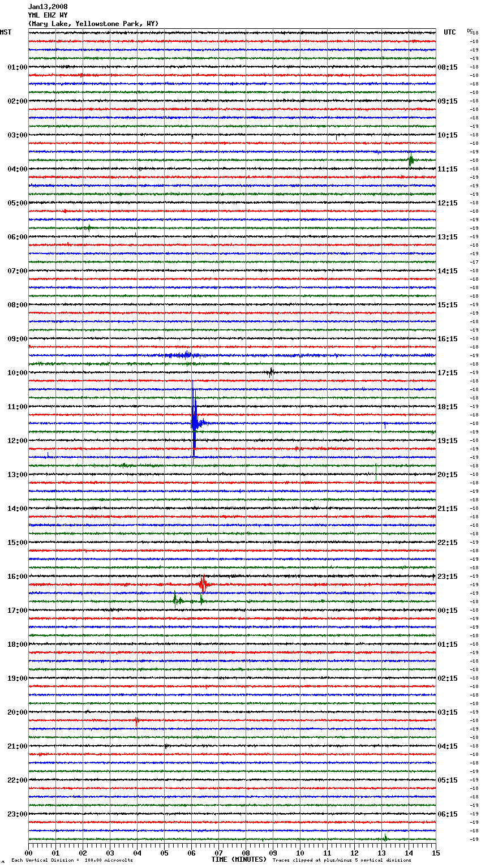Click the date label Jan13,2008
Viewport: 481px width, 868px height.
(48, 7)
